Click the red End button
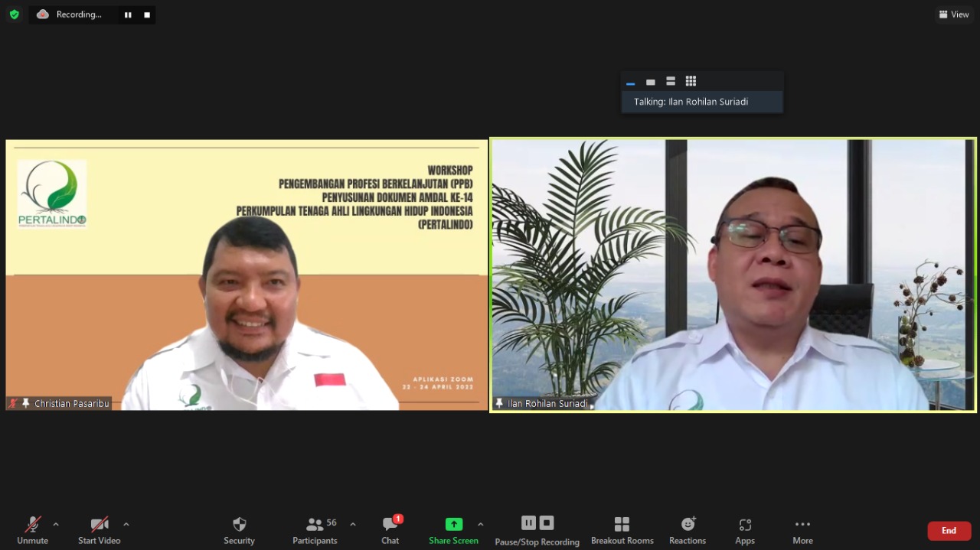This screenshot has height=550, width=980. coord(949,531)
